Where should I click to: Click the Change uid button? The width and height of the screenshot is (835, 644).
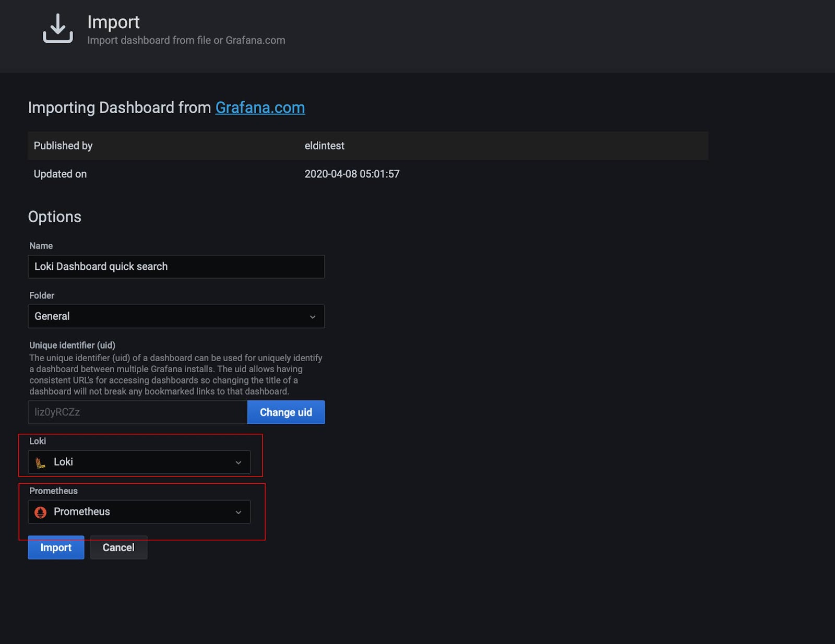tap(286, 412)
